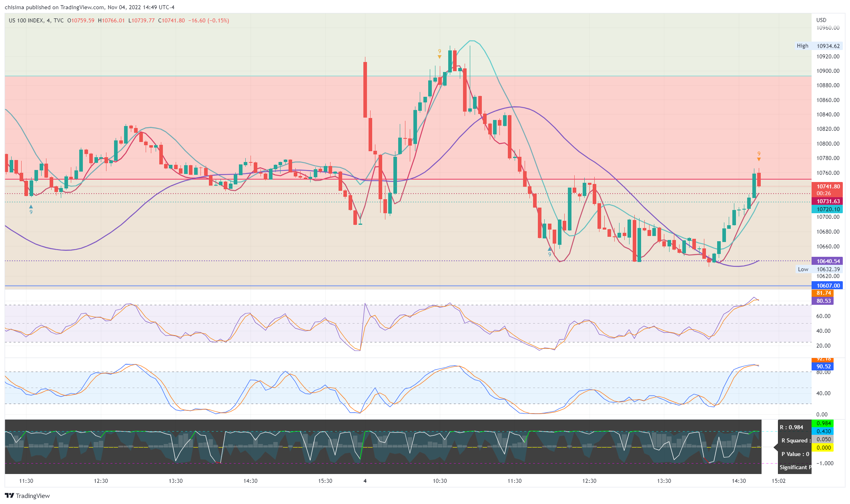The width and height of the screenshot is (850, 504).
Task: Click the orange 9 marker near the 10934 high
Action: click(x=439, y=52)
